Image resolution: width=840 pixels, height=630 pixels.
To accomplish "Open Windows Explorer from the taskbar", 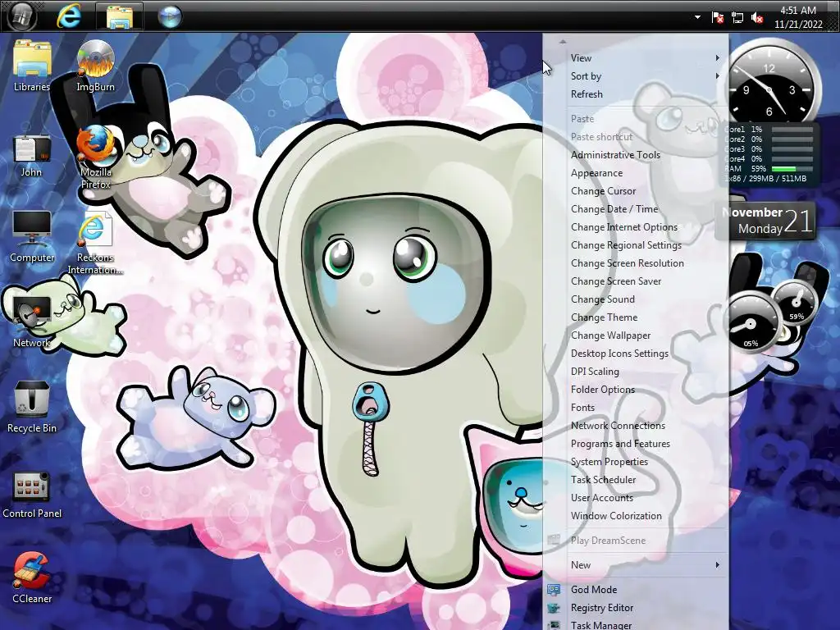I will [x=120, y=16].
